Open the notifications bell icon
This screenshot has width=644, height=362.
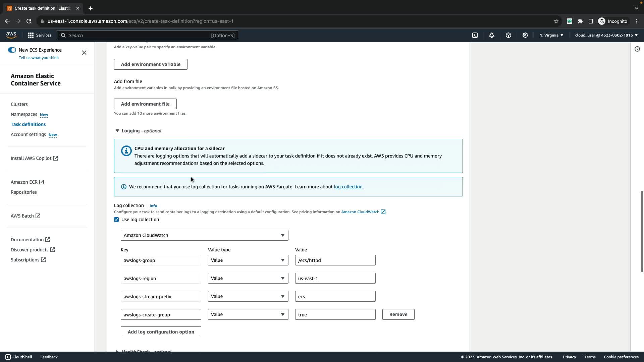coord(492,35)
